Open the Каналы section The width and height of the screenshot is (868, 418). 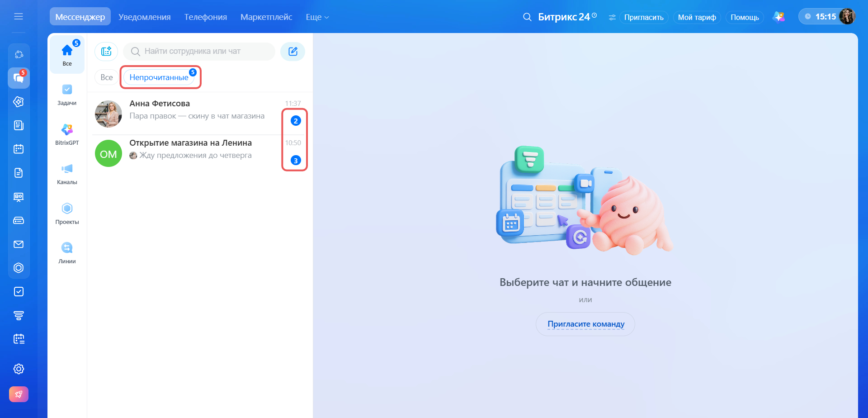[67, 174]
